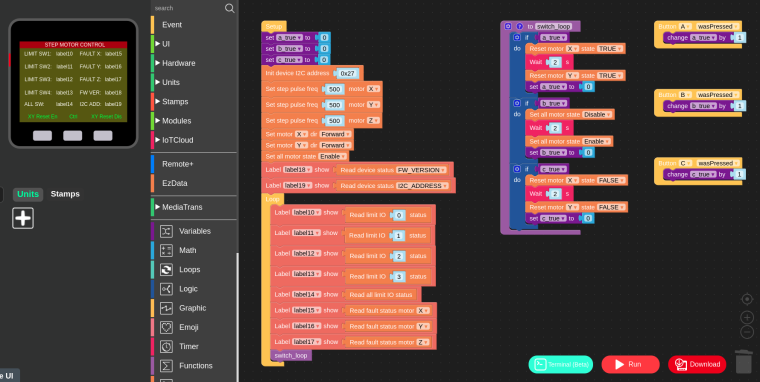Switch to the Stamps tab
The height and width of the screenshot is (382, 760).
pos(65,194)
